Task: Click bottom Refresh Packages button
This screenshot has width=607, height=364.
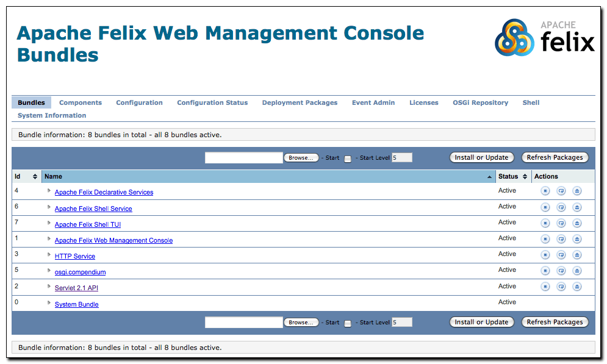Action: 555,322
